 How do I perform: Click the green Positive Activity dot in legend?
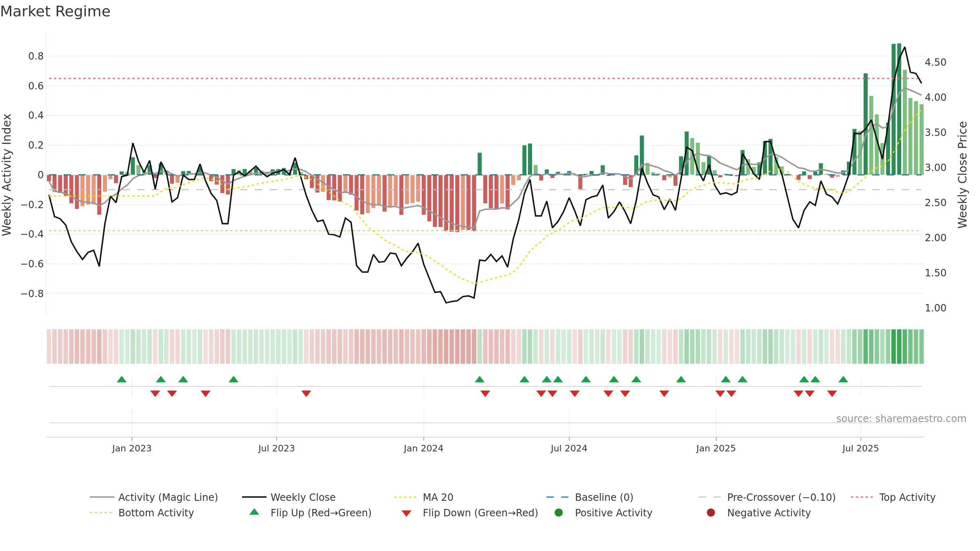(559, 513)
